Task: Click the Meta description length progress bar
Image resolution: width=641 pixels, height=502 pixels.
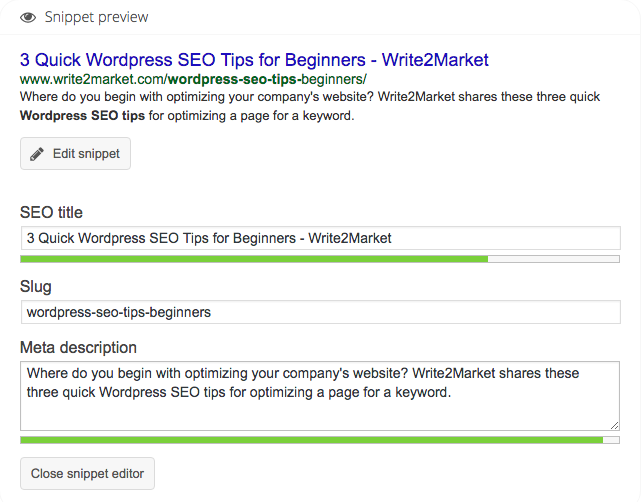Action: point(320,440)
